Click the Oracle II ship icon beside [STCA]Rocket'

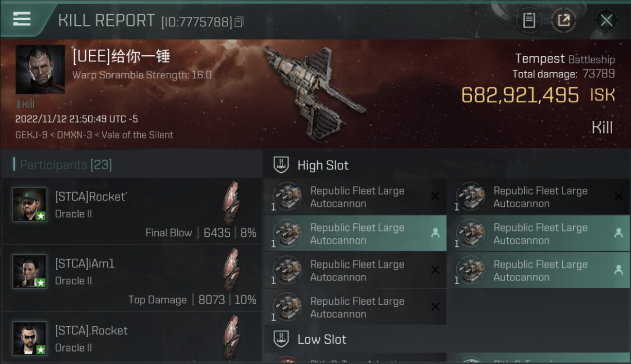(x=231, y=203)
